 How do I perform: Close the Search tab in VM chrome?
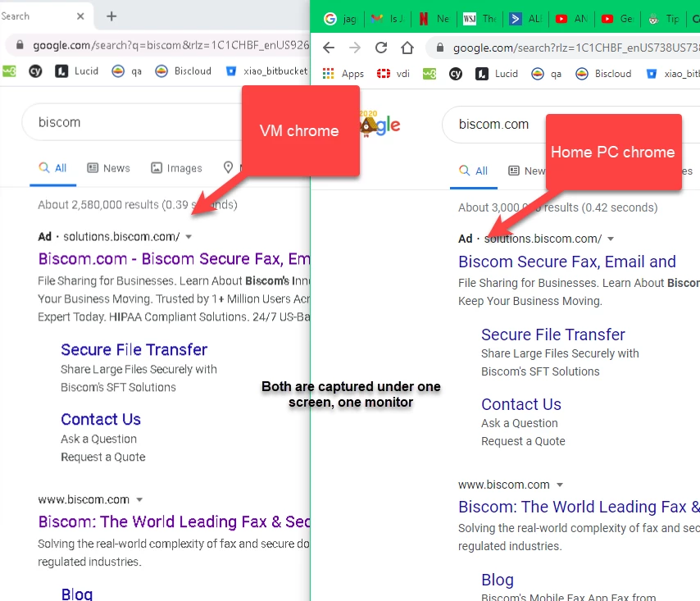(x=80, y=16)
